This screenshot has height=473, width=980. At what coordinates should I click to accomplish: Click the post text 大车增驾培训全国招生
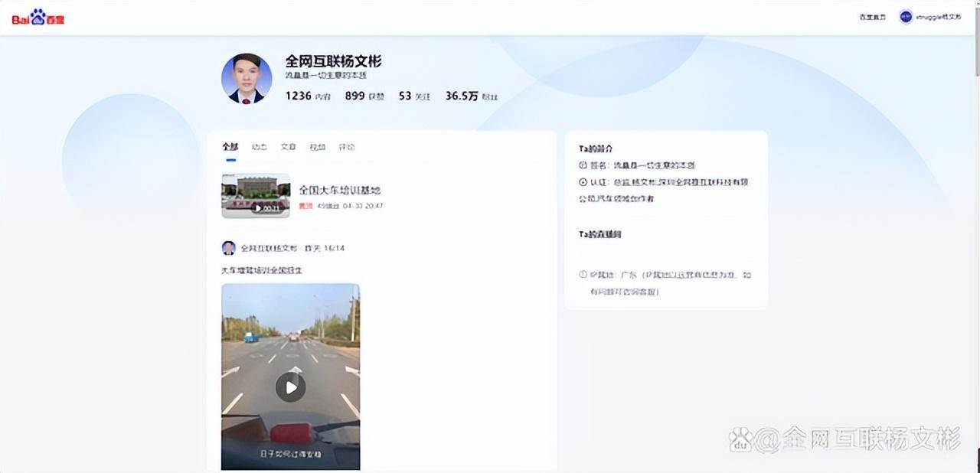pyautogui.click(x=263, y=270)
